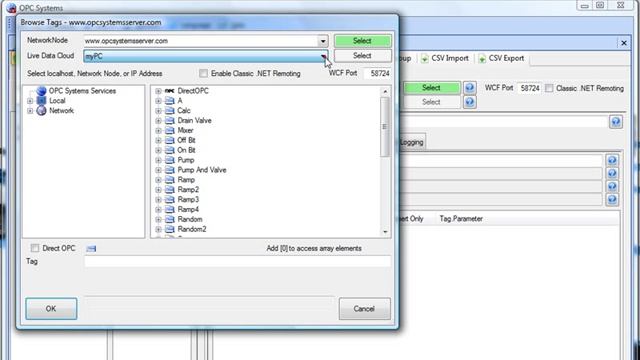640x360 pixels.
Task: Click the tag list scroll down arrow
Action: pos(385,232)
